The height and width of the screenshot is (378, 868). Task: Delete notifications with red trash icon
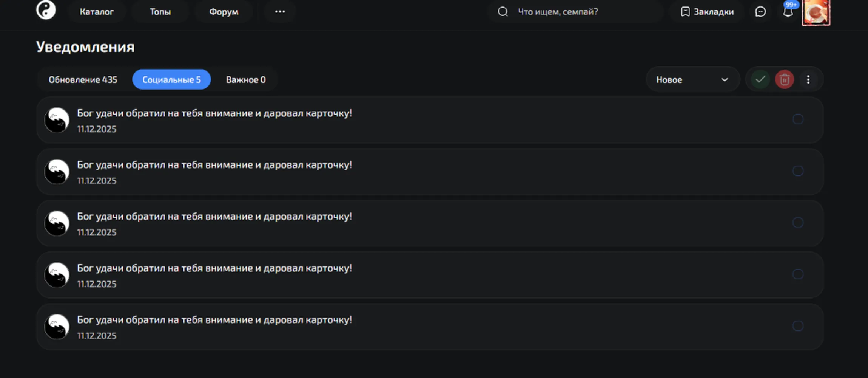784,79
